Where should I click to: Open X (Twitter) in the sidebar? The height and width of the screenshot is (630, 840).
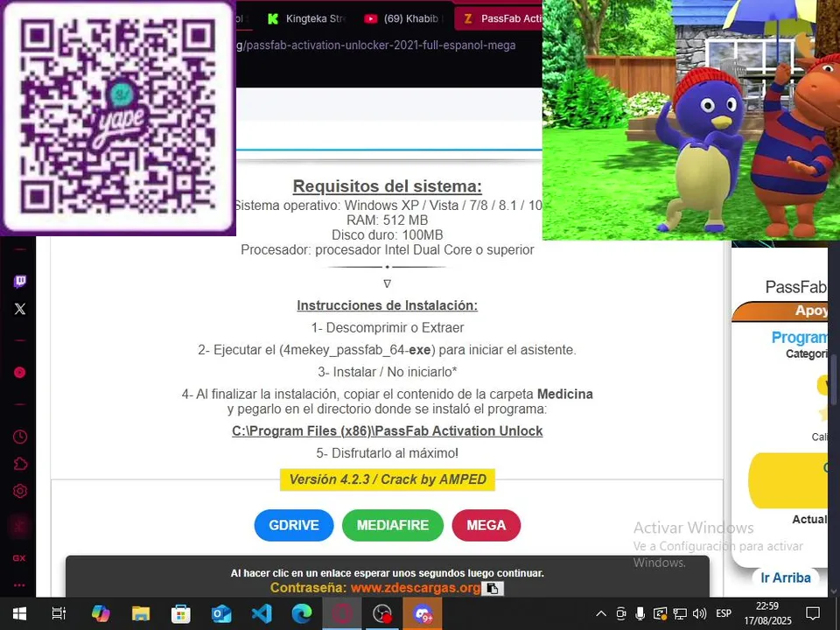tap(20, 309)
